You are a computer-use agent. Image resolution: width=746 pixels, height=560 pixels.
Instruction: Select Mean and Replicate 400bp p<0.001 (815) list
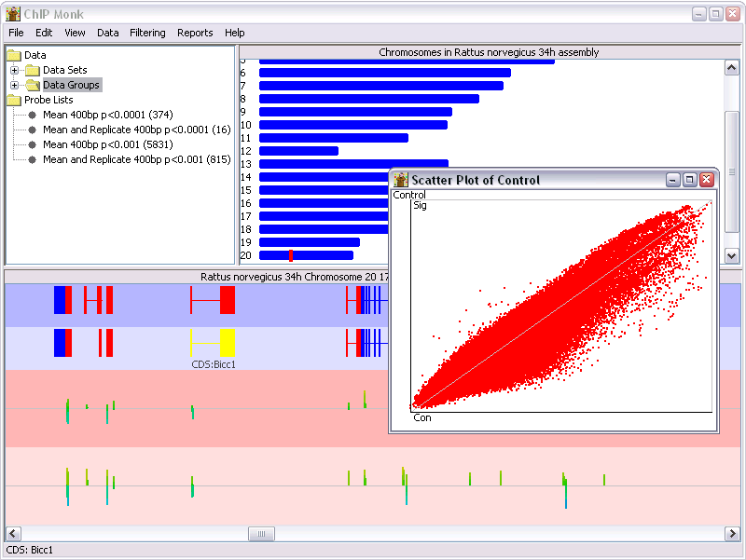[136, 159]
